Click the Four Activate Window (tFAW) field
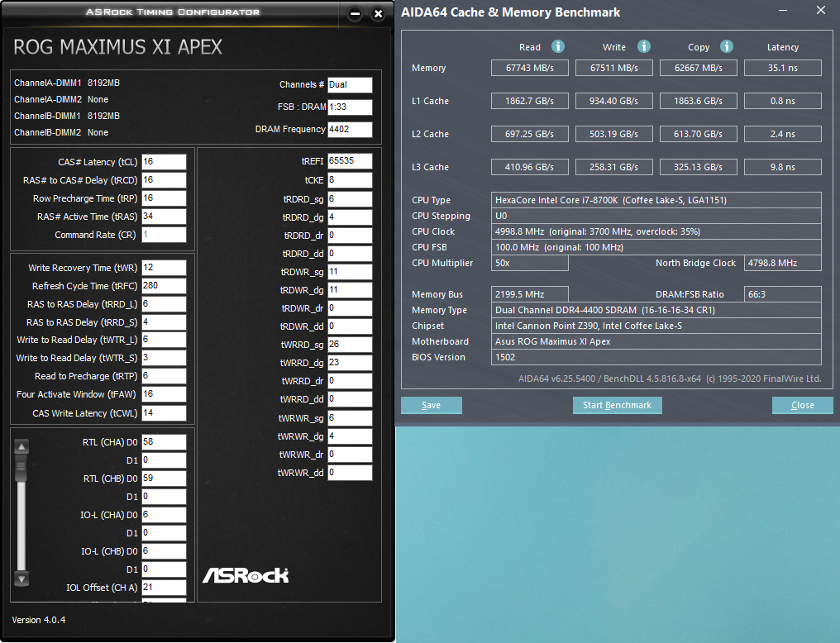This screenshot has height=643, width=840. 164,394
